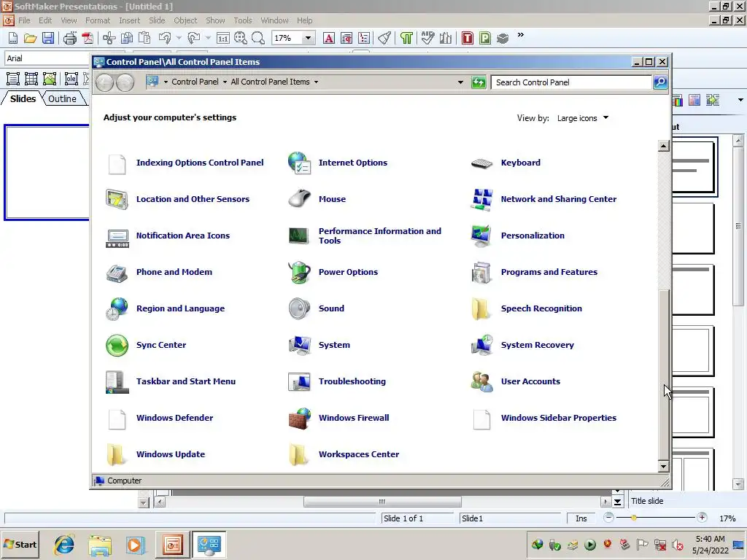Save the presentation with the floppy disk icon
Image resolution: width=747 pixels, height=560 pixels.
pyautogui.click(x=47, y=38)
